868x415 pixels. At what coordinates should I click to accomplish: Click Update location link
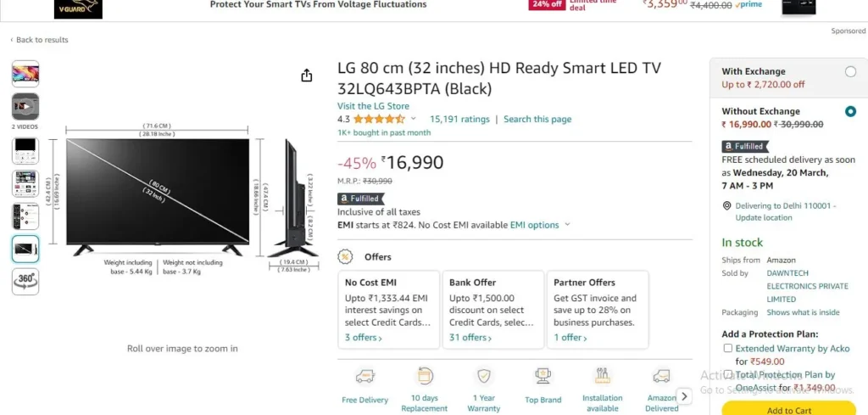[764, 218]
